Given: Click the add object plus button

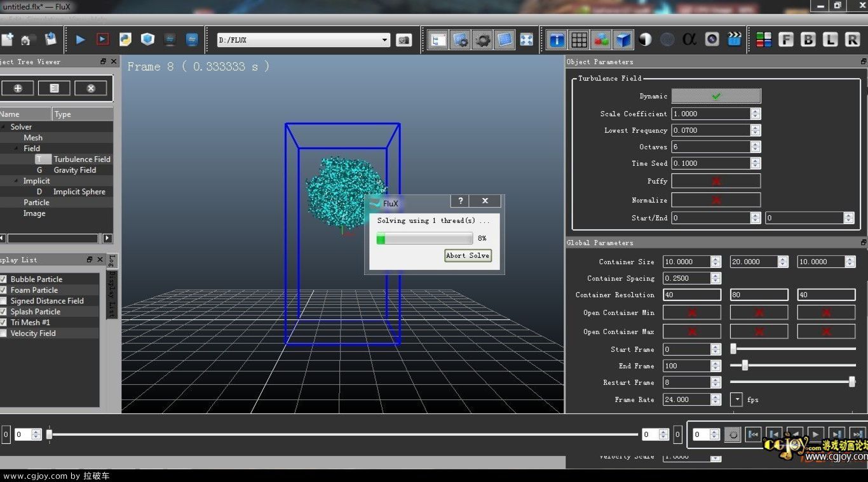Looking at the screenshot, I should 18,88.
